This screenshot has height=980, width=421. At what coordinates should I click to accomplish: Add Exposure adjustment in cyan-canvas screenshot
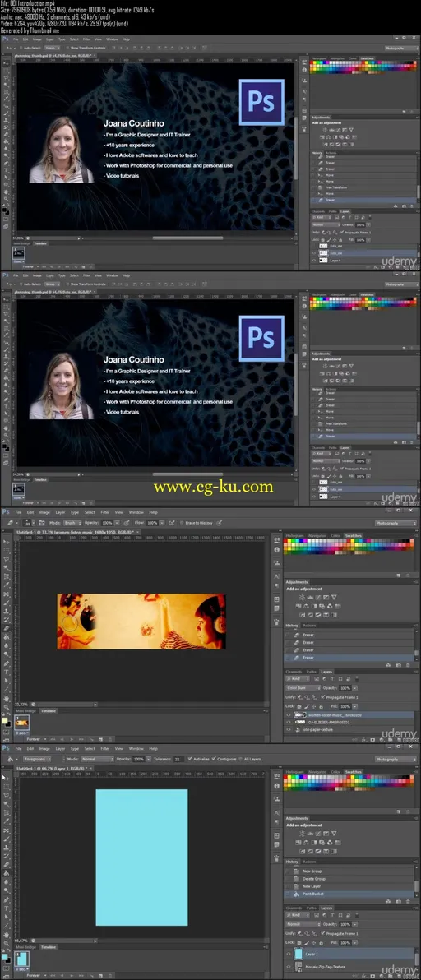point(326,834)
